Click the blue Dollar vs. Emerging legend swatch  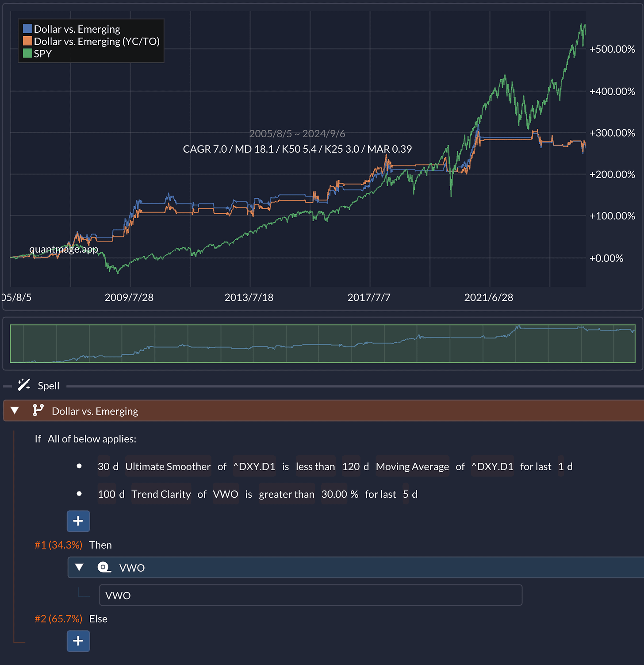point(27,29)
